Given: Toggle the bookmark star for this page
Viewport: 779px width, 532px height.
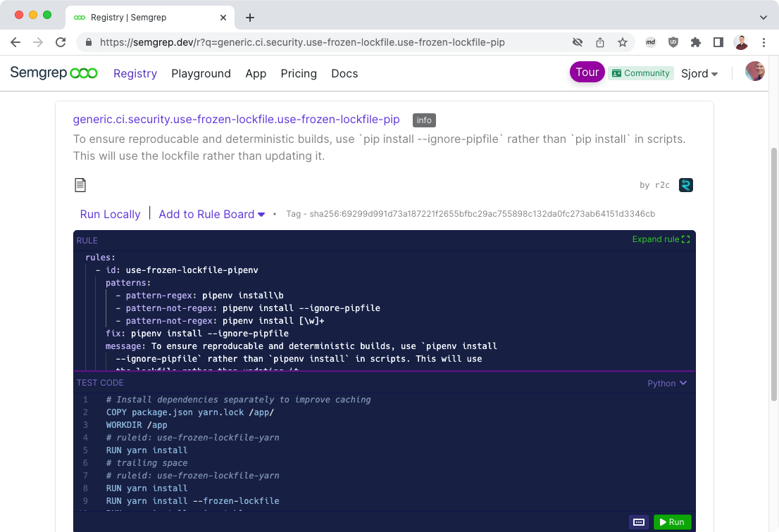Looking at the screenshot, I should pos(623,42).
